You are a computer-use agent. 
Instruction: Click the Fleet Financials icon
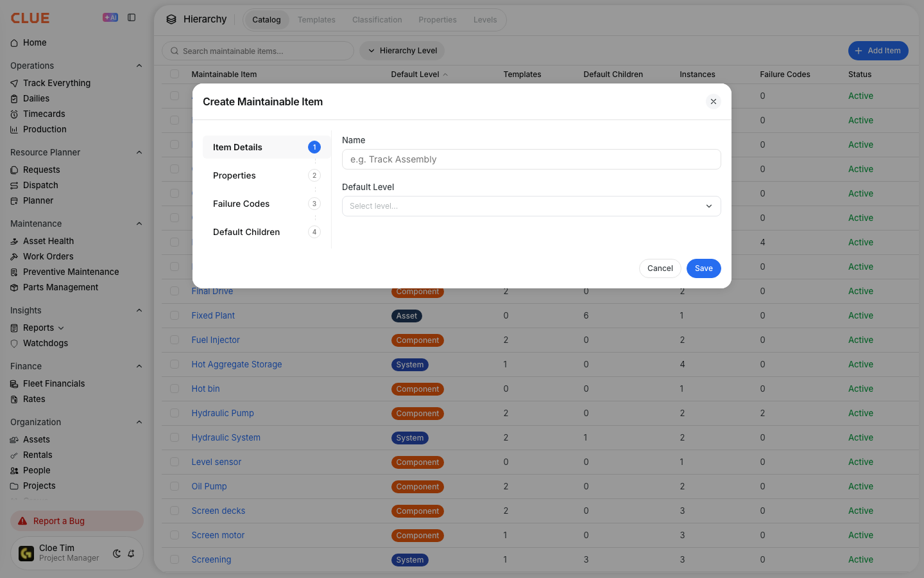(x=14, y=384)
